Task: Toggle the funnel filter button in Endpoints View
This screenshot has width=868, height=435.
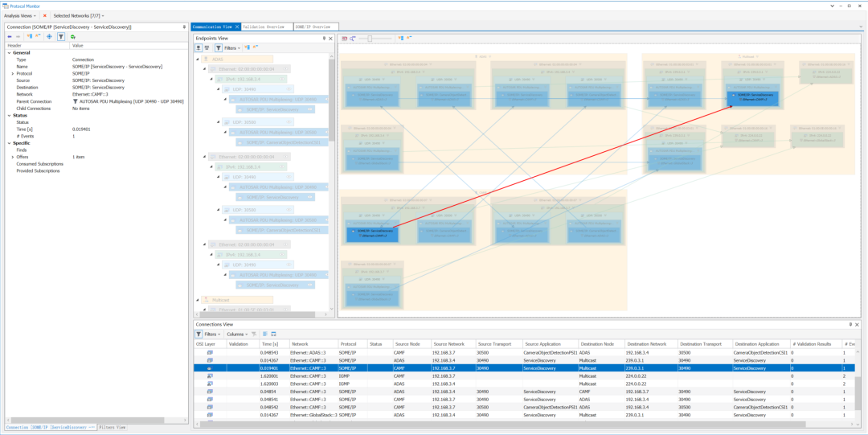Action: point(218,48)
